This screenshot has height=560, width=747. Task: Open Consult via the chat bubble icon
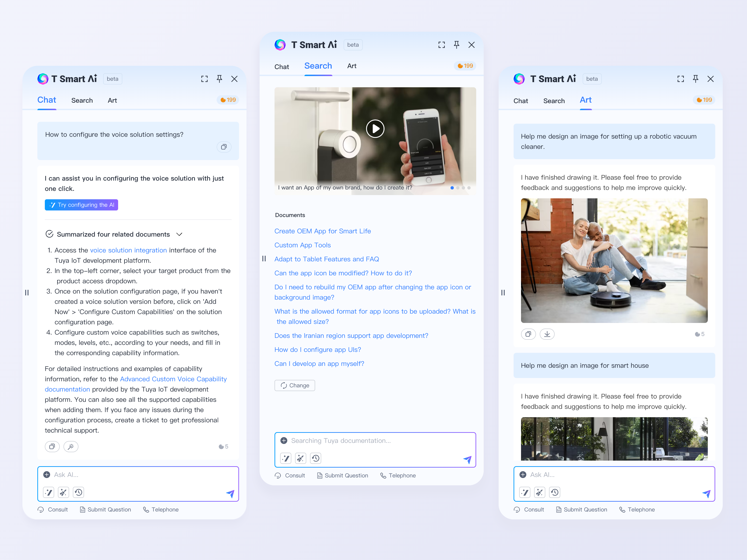pyautogui.click(x=53, y=509)
